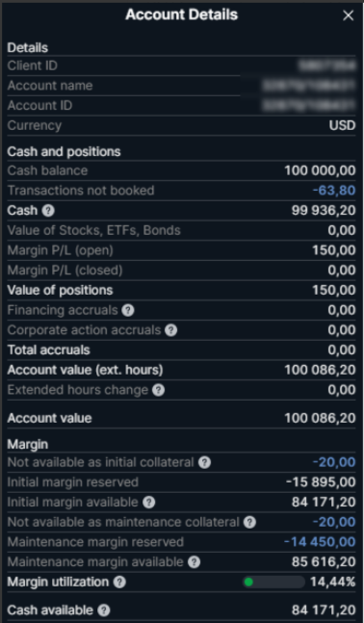364x623 pixels.
Task: Open the help icon next to Cash
Action: (x=48, y=211)
